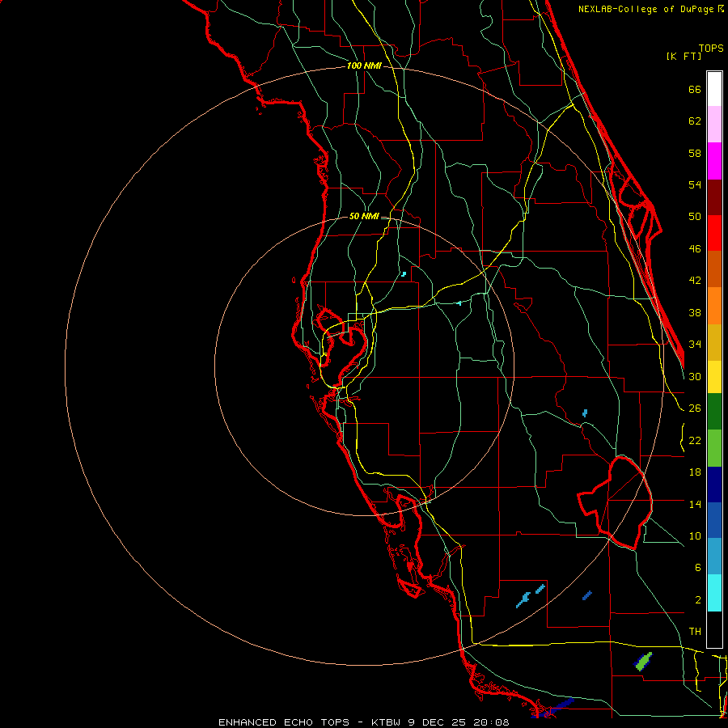Click the bright red legend color band

(714, 233)
